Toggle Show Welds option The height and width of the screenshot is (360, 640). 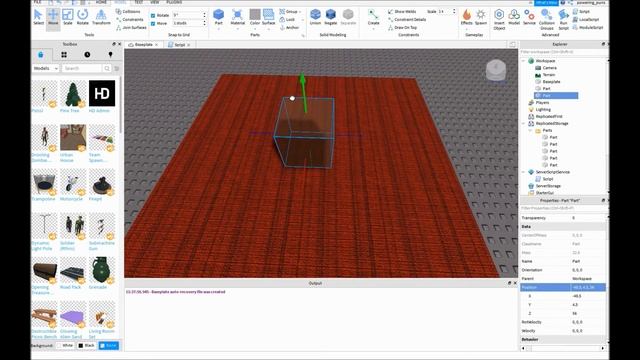pyautogui.click(x=402, y=11)
